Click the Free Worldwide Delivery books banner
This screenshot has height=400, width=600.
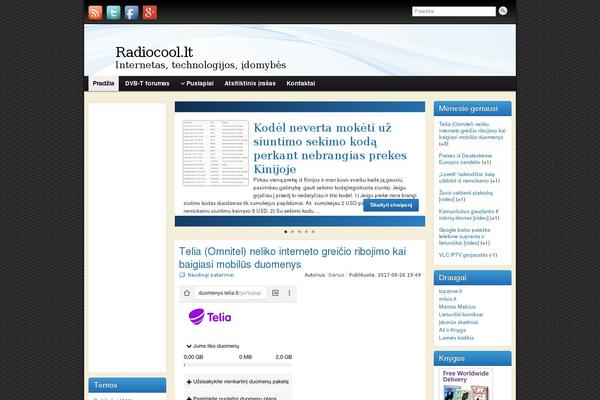pos(466,384)
